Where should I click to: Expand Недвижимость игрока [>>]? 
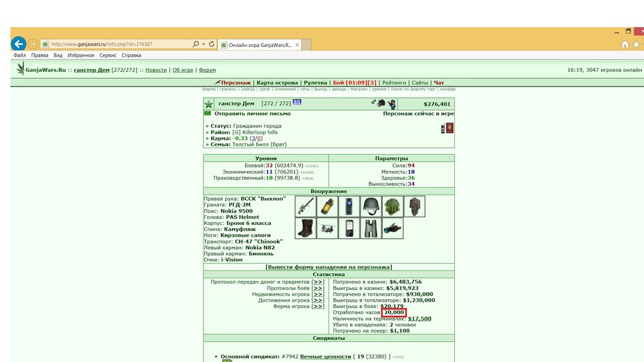(x=318, y=294)
